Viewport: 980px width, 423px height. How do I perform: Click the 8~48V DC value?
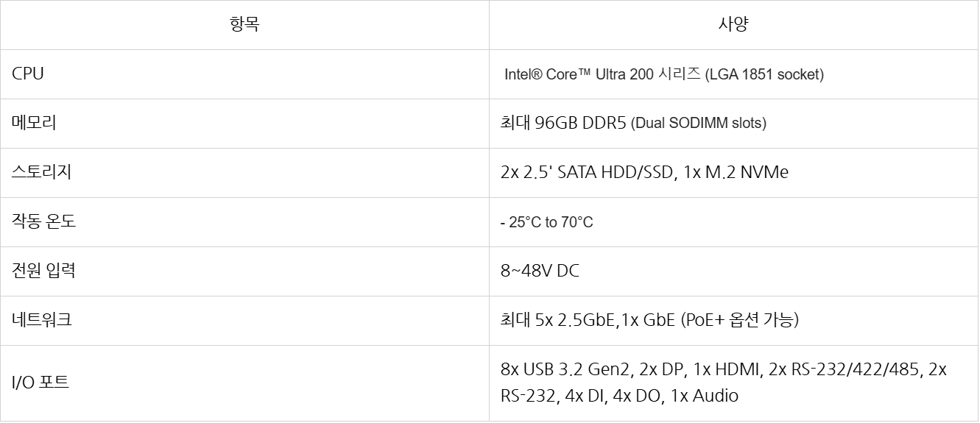click(x=540, y=271)
